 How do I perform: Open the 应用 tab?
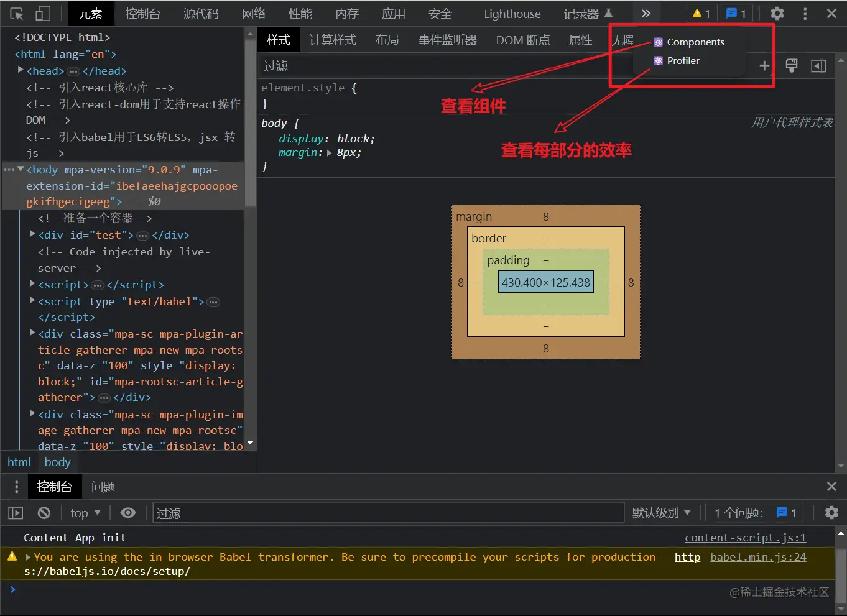pos(393,14)
